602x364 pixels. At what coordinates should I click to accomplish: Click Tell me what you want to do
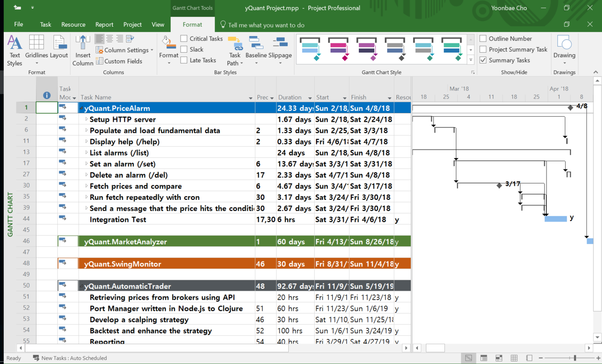coord(266,25)
